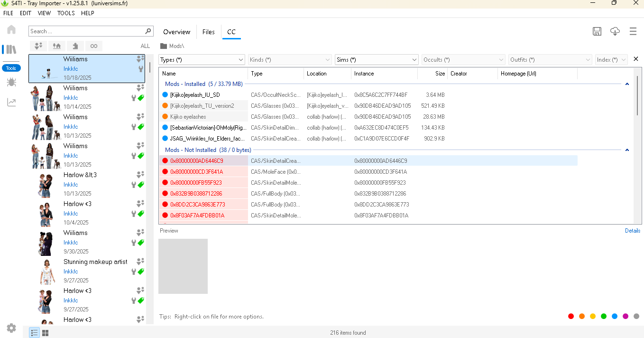
Task: Open the Sims (*) dropdown
Action: (377, 60)
